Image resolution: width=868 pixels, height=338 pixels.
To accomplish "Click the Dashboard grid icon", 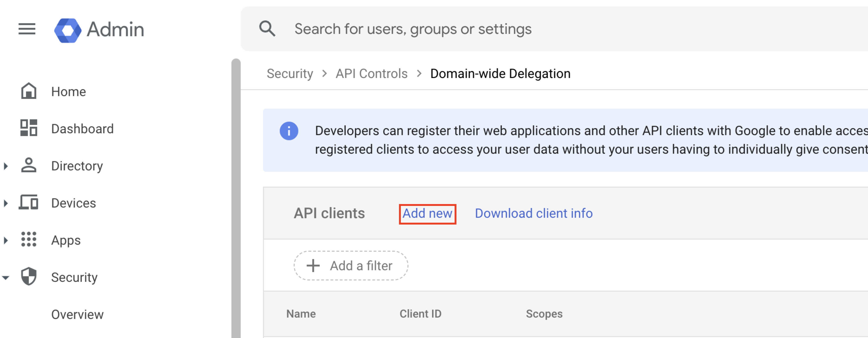I will coord(29,128).
